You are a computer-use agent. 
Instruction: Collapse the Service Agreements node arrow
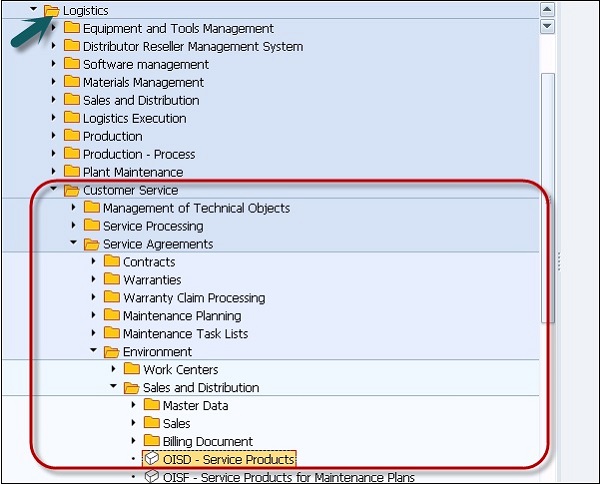point(74,244)
